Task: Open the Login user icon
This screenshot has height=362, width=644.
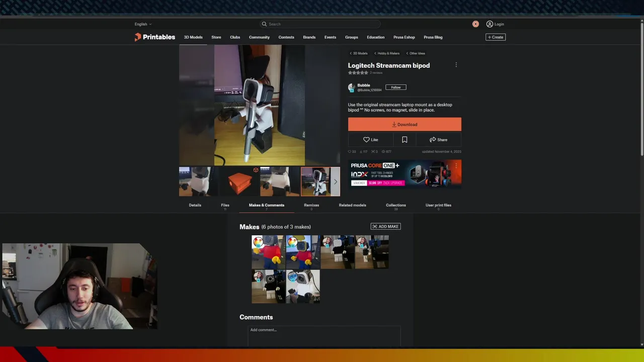Action: (490, 24)
